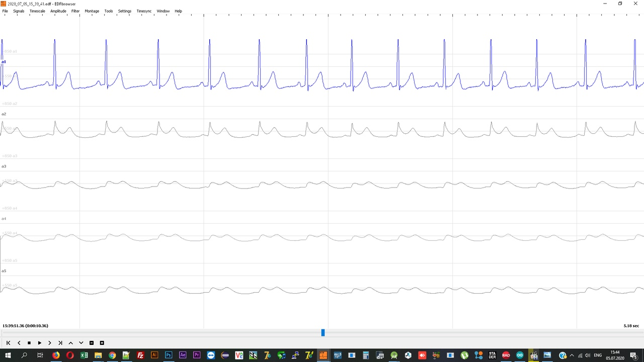Viewport: 644px width, 362px height.
Task: Click the 5.18 sec page duration text
Action: (x=631, y=326)
